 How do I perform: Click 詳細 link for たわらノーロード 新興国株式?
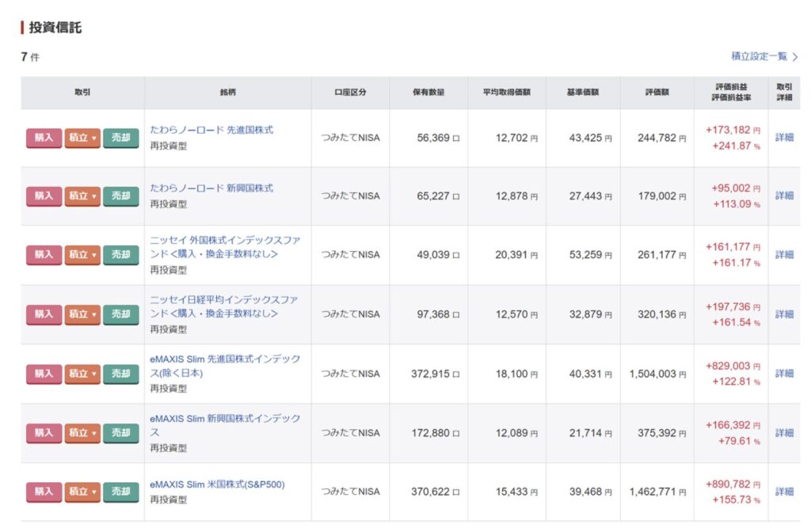click(784, 196)
